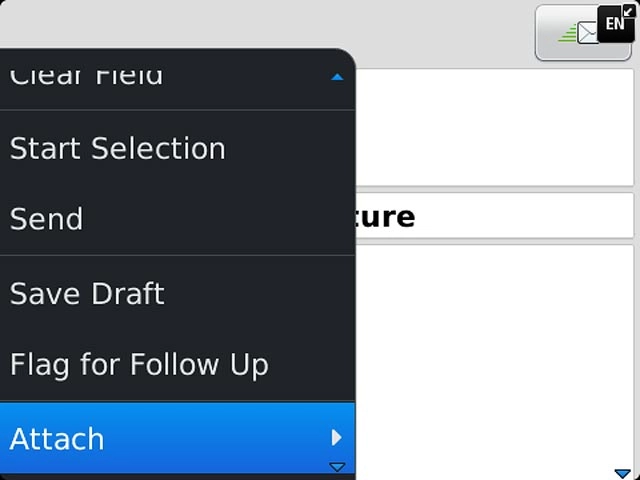Click the word ending "ture" in subject
Image resolution: width=640 pixels, height=480 pixels.
(386, 216)
